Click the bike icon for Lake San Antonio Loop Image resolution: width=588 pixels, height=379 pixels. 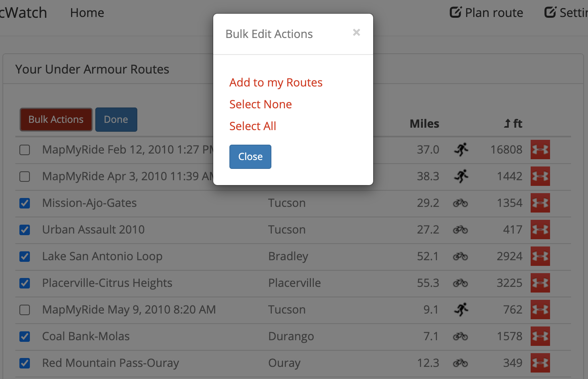click(x=460, y=256)
